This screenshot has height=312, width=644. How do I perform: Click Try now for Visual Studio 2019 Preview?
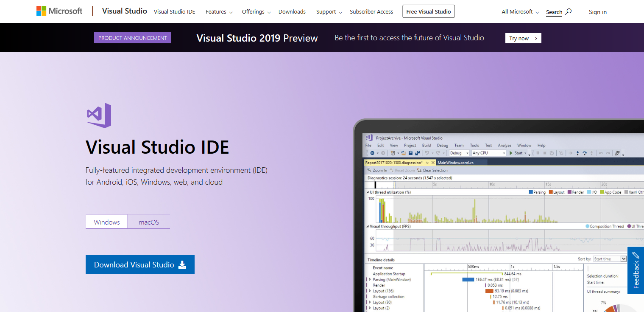coord(523,38)
